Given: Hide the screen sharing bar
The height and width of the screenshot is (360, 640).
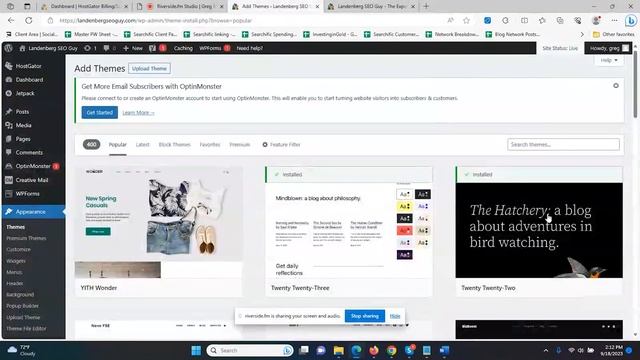Looking at the screenshot, I should (395, 316).
